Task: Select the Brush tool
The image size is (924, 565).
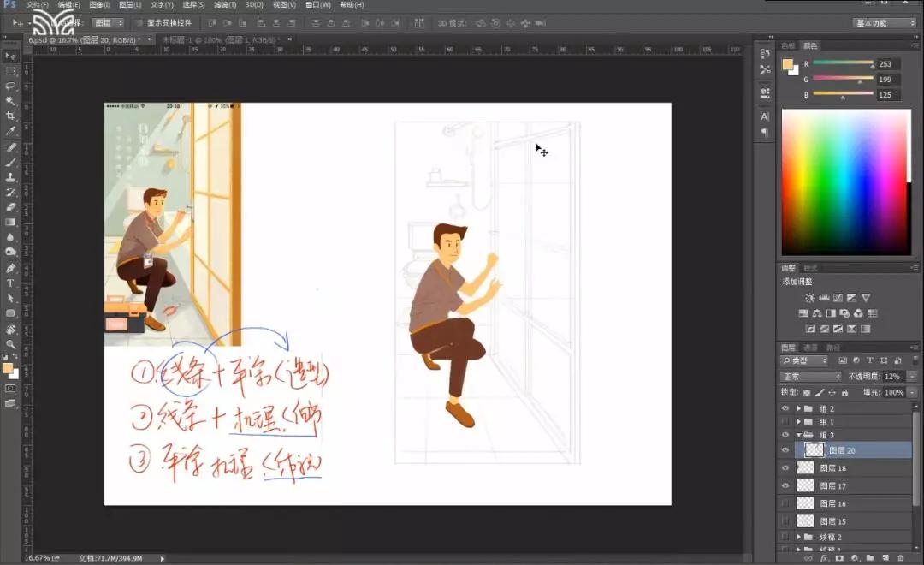Action: tap(10, 162)
